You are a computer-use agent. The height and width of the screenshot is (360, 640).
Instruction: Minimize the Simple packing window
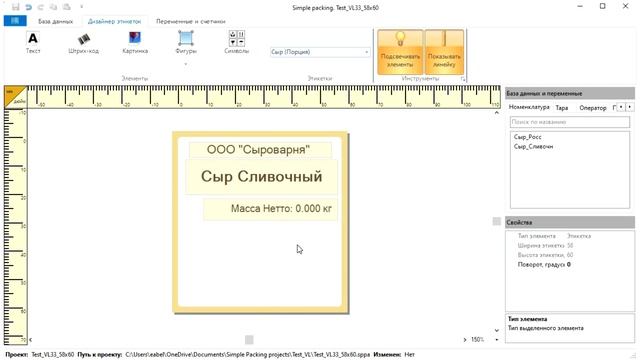point(580,7)
